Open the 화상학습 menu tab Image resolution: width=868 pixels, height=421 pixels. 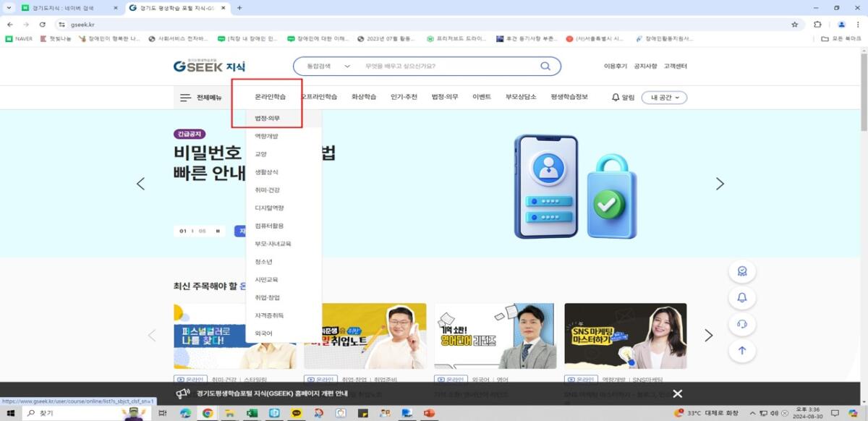point(364,97)
